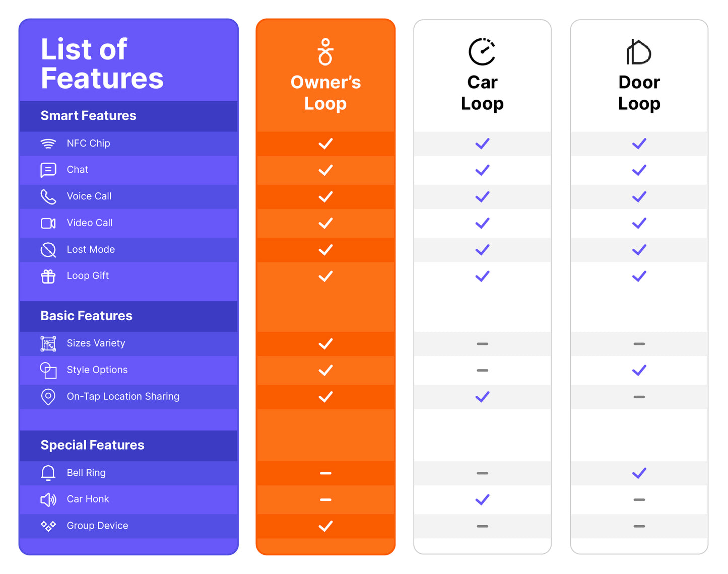Click the Voice Call phone icon
728x574 pixels.
(48, 196)
